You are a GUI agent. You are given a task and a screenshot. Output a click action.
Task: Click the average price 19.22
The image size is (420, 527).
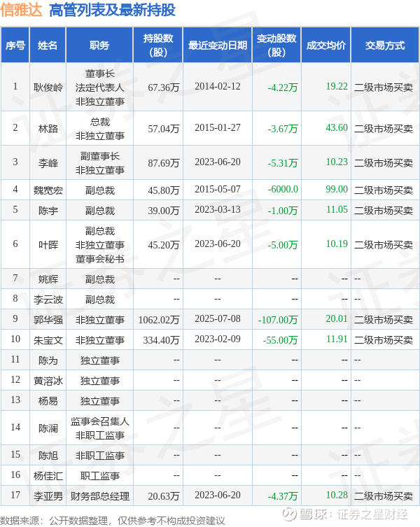pyautogui.click(x=337, y=86)
